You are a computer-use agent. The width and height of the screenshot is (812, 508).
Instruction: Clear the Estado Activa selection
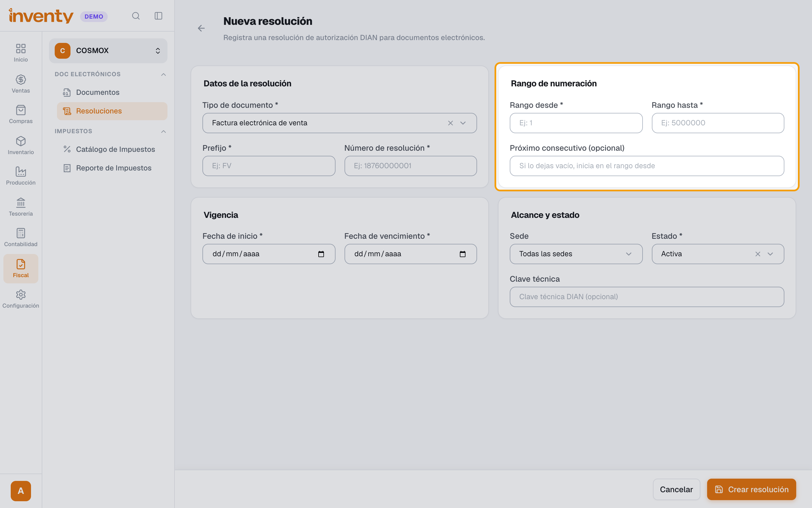coord(758,254)
